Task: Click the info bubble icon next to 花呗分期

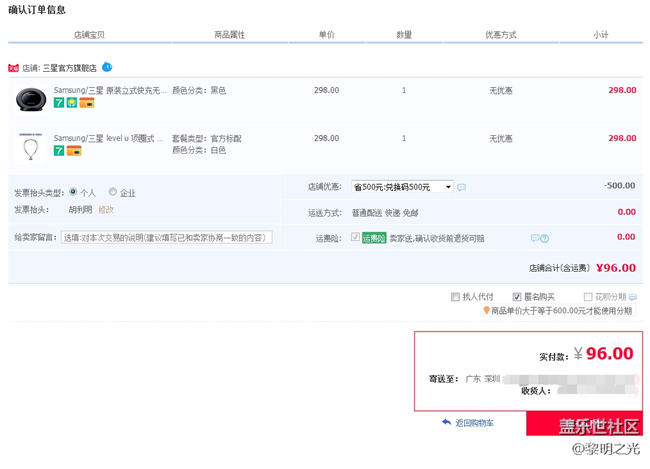Action: click(633, 297)
